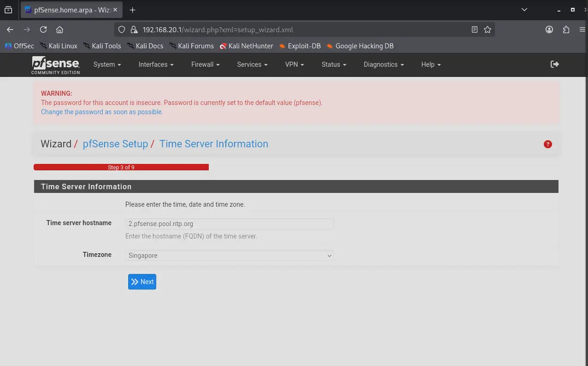Open the Kali Forums bookmark
This screenshot has height=366, width=588.
[x=192, y=46]
